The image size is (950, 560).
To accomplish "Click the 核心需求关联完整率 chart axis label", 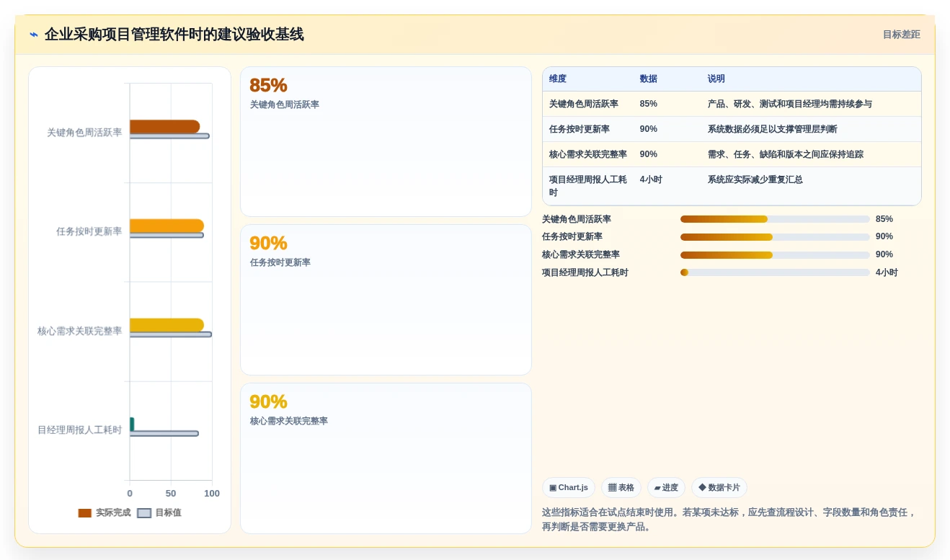I will coord(80,331).
